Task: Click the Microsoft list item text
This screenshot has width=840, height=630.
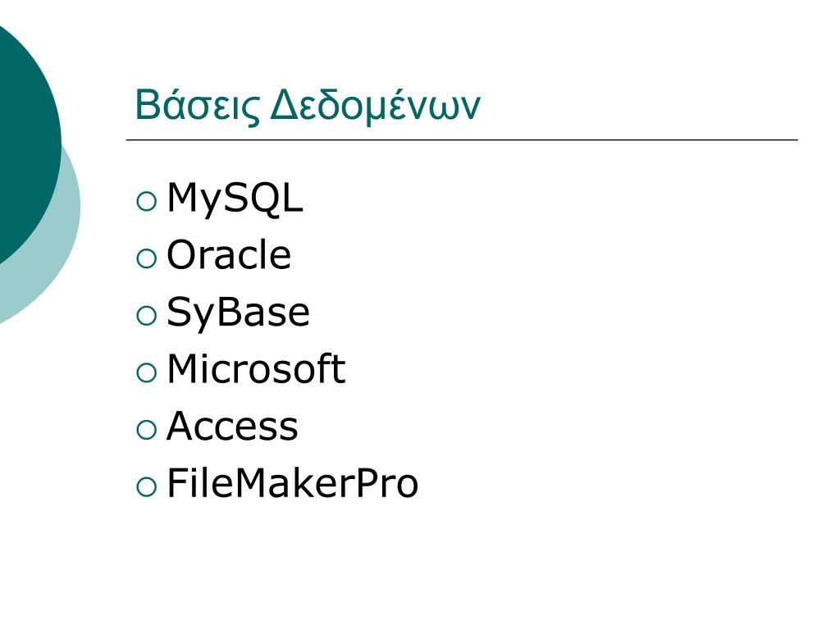Action: [256, 368]
